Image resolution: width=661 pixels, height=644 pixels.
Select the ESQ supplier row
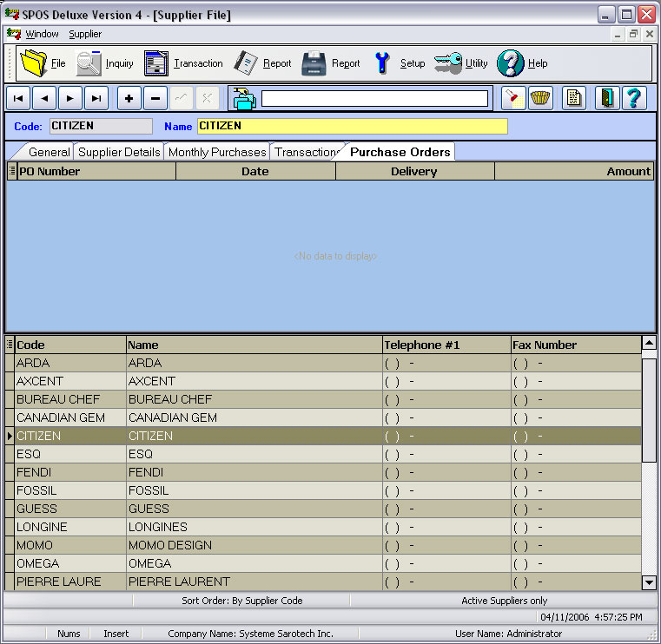[x=323, y=454]
